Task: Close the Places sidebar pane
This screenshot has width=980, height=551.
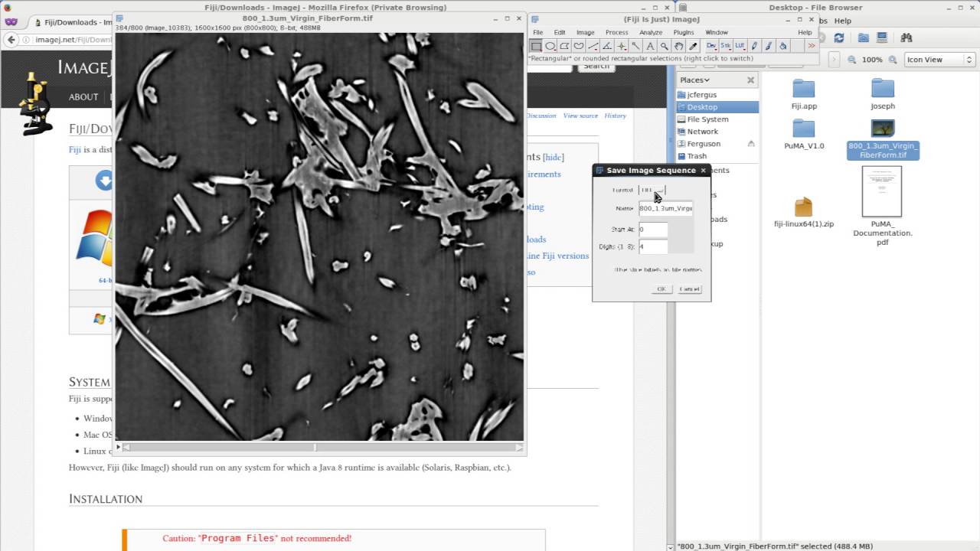Action: (x=750, y=80)
